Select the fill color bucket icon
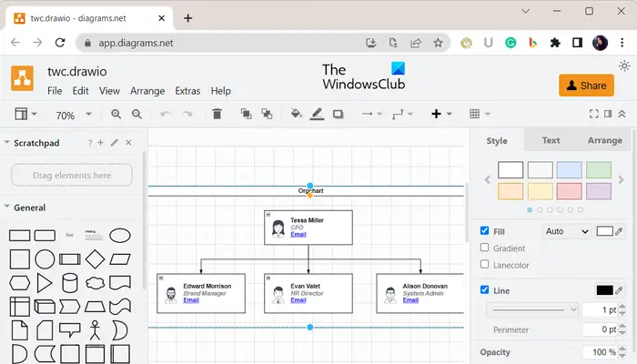This screenshot has height=364, width=637. coord(296,114)
